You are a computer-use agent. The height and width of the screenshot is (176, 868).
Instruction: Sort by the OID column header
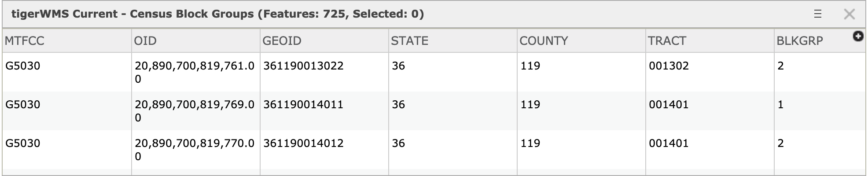click(x=145, y=41)
